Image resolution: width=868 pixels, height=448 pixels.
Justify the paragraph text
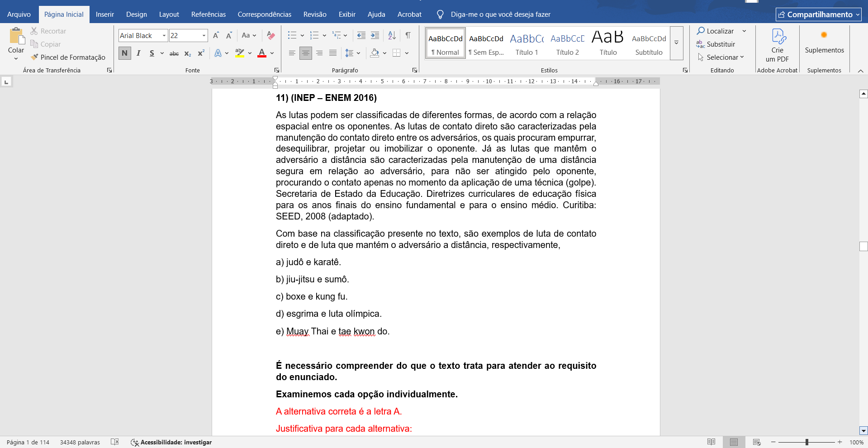click(333, 53)
